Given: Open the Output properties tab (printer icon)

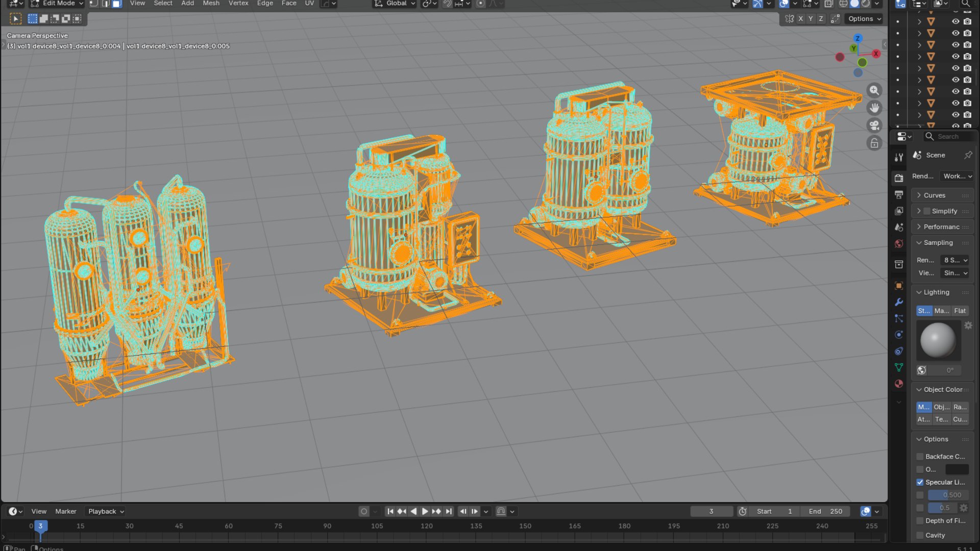Looking at the screenshot, I should click(x=899, y=194).
